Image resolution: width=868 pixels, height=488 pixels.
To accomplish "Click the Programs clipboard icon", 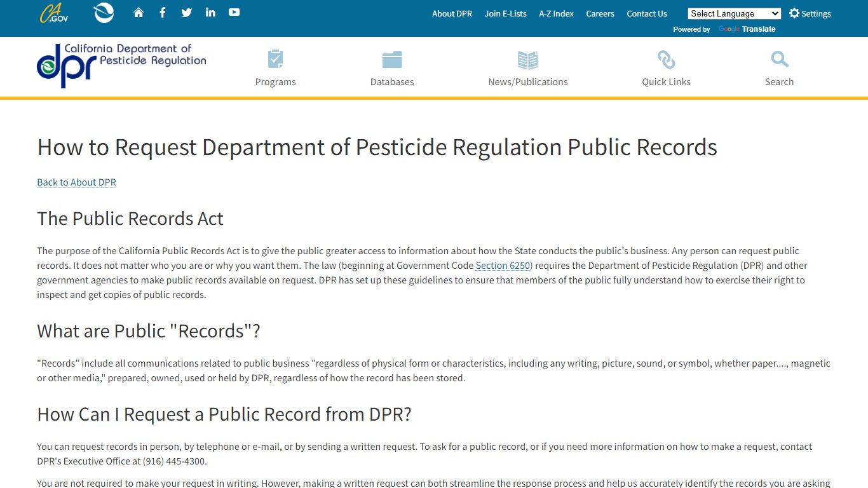I will [275, 60].
